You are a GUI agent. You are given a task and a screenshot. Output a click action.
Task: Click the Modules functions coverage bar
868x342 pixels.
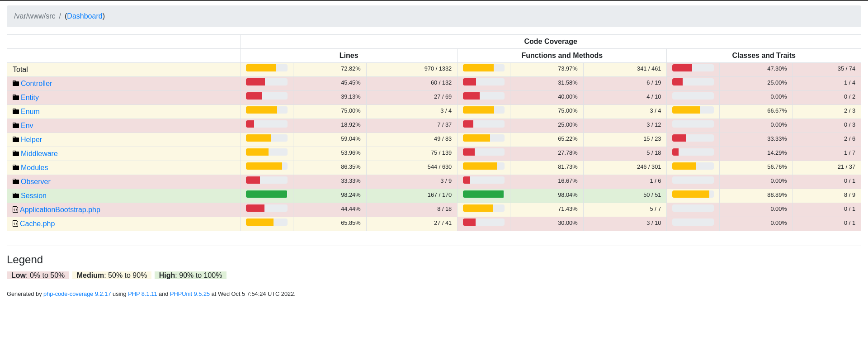coord(484,166)
